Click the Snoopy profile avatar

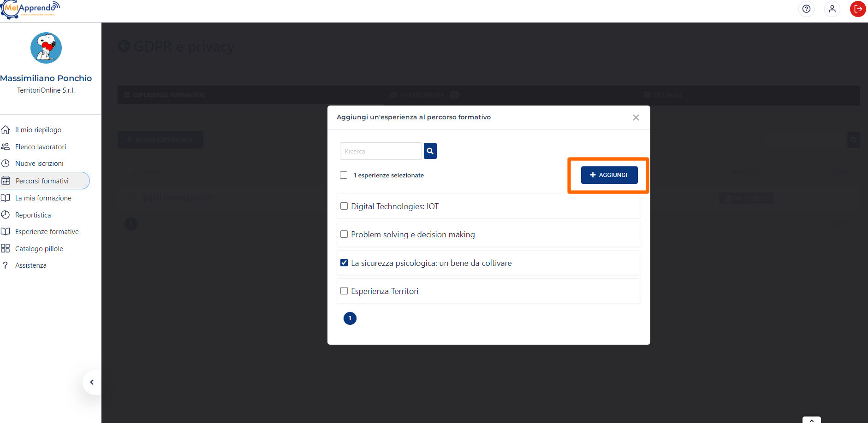coord(46,48)
